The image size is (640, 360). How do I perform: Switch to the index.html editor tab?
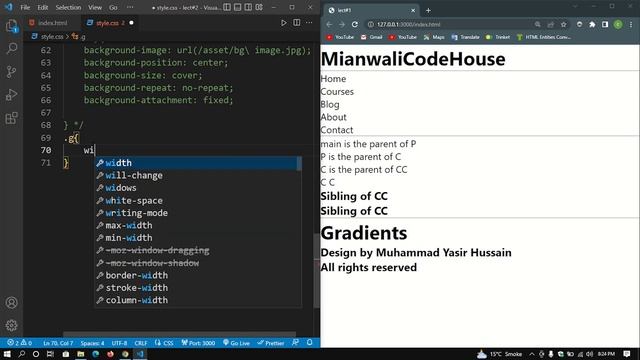(52, 23)
